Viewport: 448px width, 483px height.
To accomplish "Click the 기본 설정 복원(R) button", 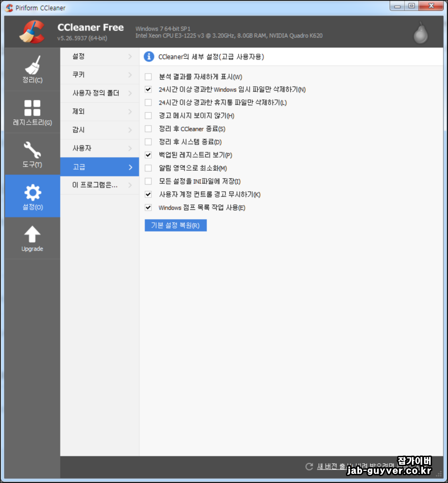I will coord(175,225).
